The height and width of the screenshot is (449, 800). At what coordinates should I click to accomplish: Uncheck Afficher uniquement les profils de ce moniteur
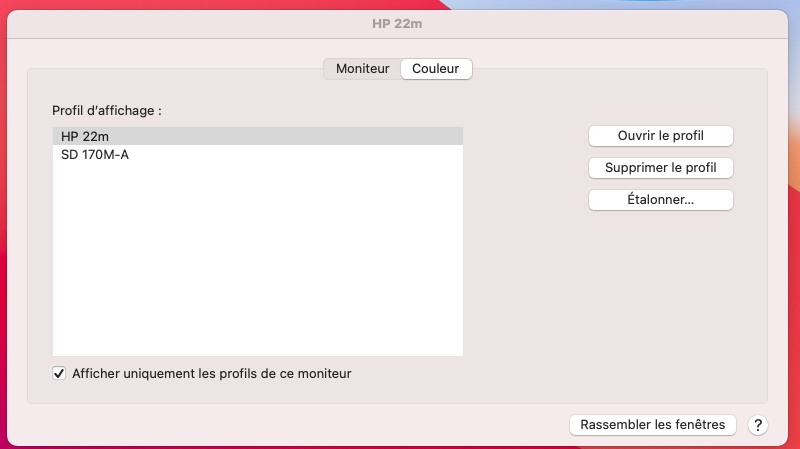pos(59,373)
